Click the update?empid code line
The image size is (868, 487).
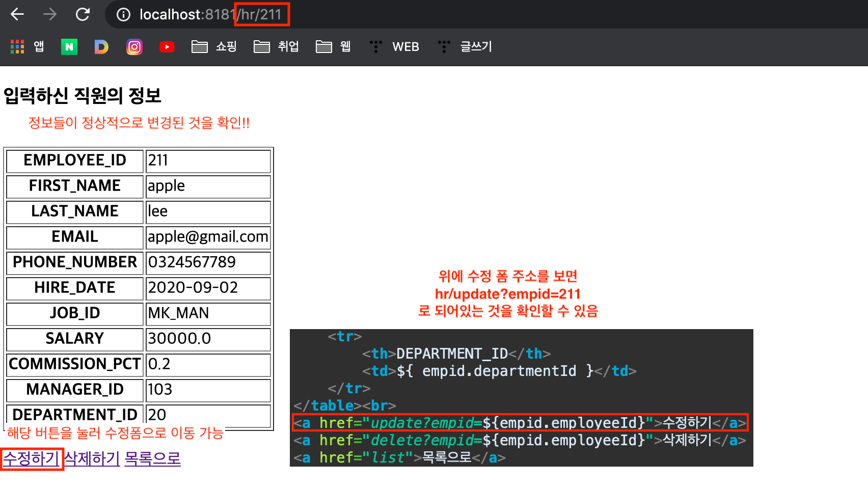point(520,423)
